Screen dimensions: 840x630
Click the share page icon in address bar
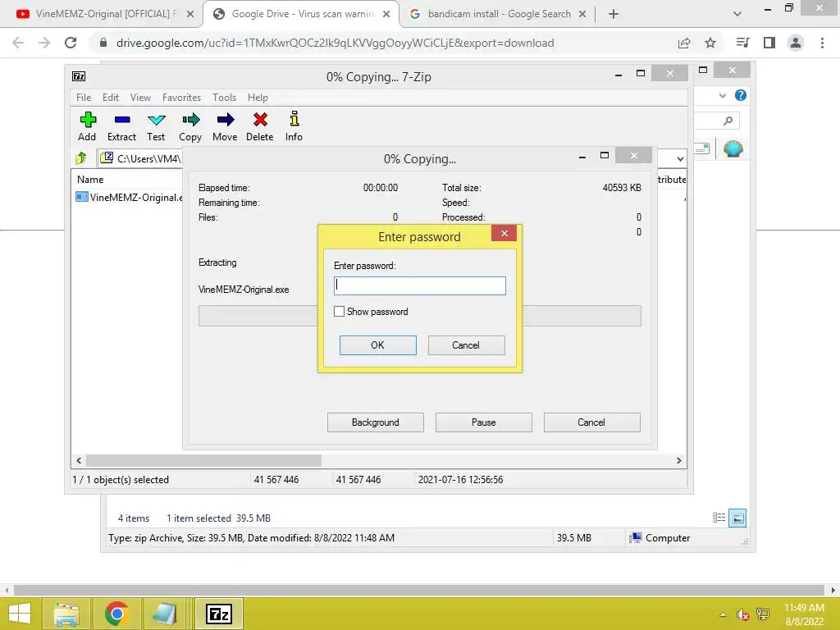pos(684,43)
